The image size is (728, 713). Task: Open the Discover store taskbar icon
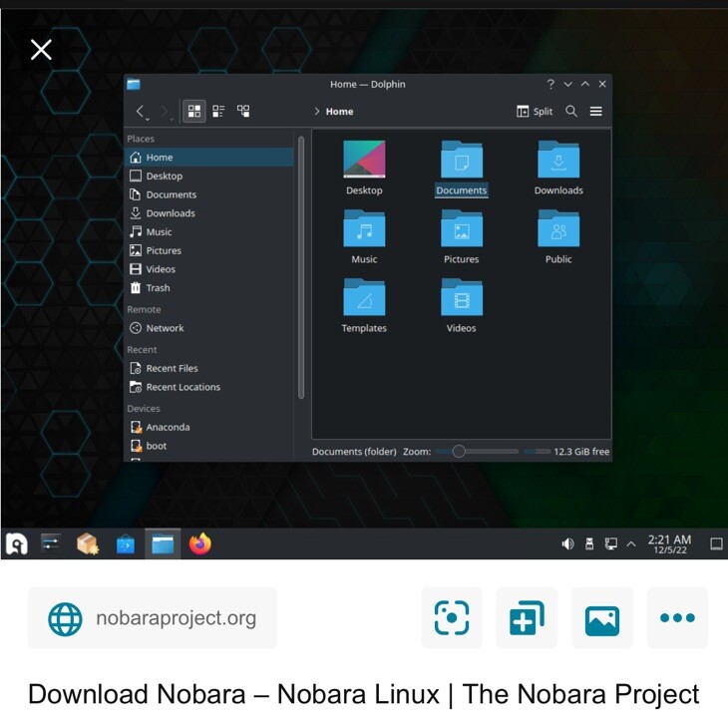click(126, 544)
